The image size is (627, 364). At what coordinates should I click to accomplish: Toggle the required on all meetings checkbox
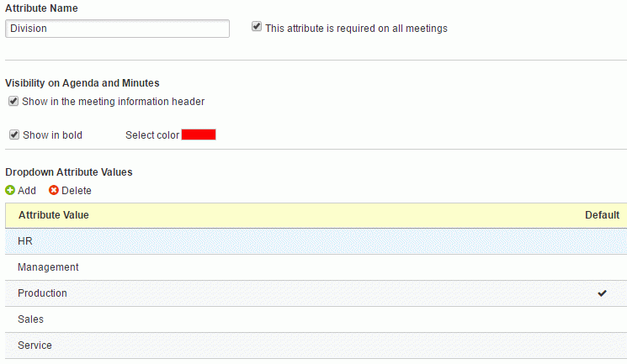(257, 27)
